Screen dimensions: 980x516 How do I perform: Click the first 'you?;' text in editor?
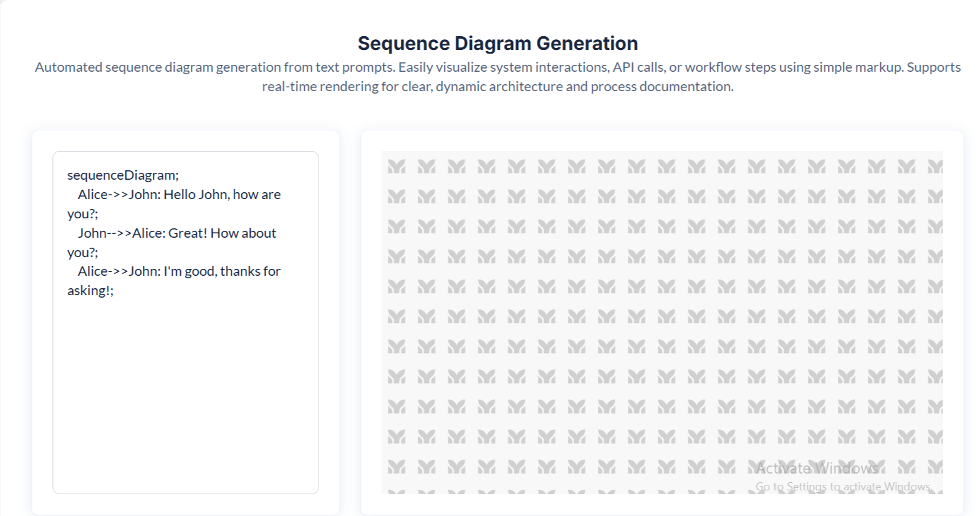click(x=82, y=214)
